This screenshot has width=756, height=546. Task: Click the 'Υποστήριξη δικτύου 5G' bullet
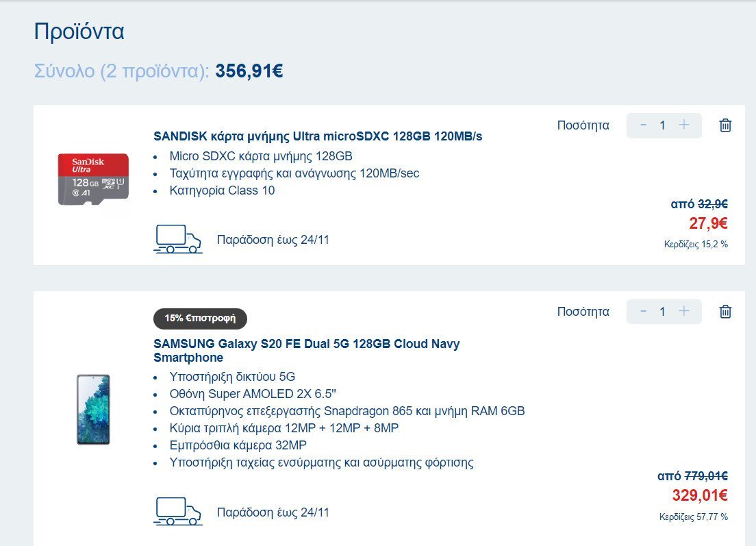(232, 377)
